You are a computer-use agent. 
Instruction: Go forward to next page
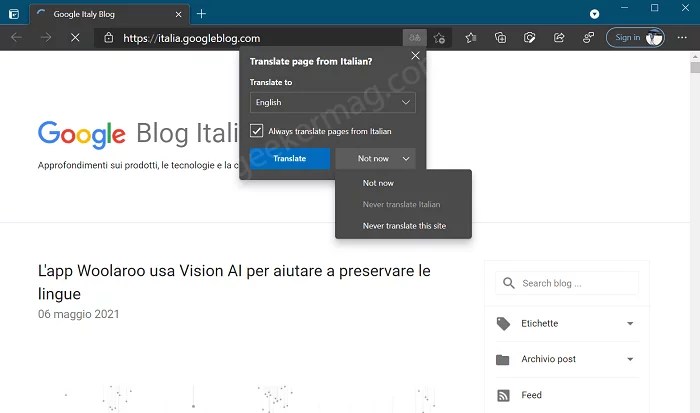[x=46, y=38]
